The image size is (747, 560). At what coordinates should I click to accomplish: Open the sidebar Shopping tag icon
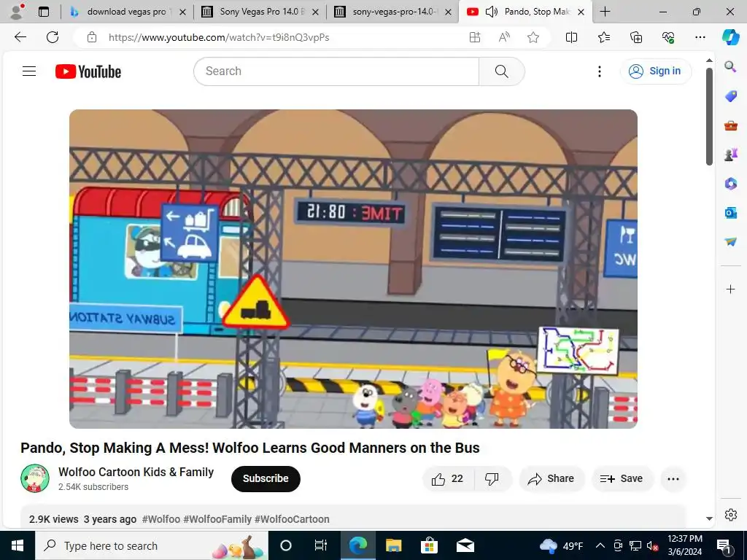click(x=730, y=96)
